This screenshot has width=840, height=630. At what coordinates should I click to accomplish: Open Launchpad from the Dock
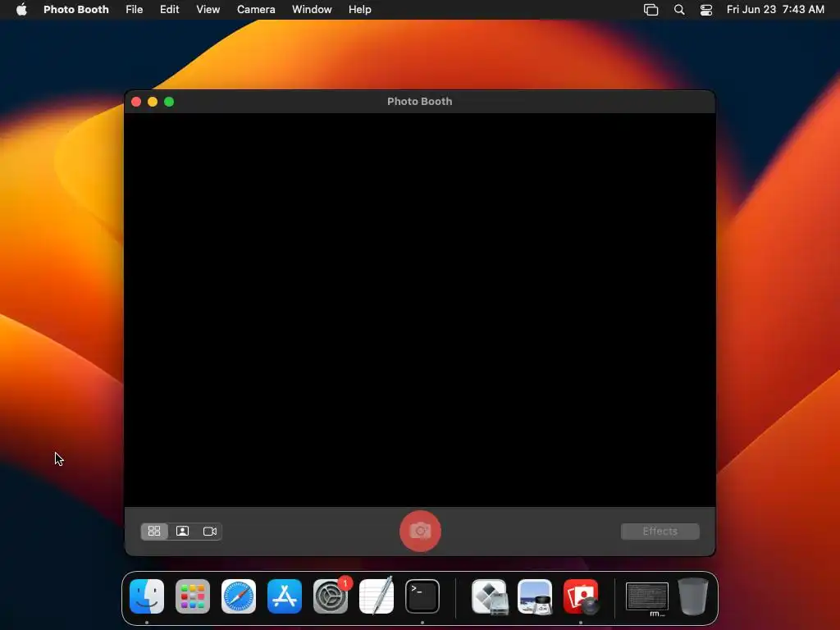pyautogui.click(x=193, y=596)
